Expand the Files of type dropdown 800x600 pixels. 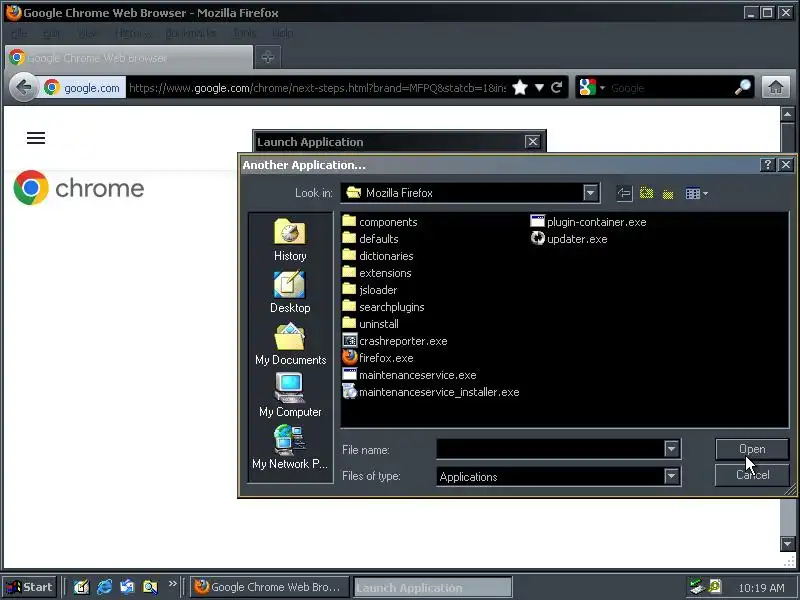click(x=671, y=476)
